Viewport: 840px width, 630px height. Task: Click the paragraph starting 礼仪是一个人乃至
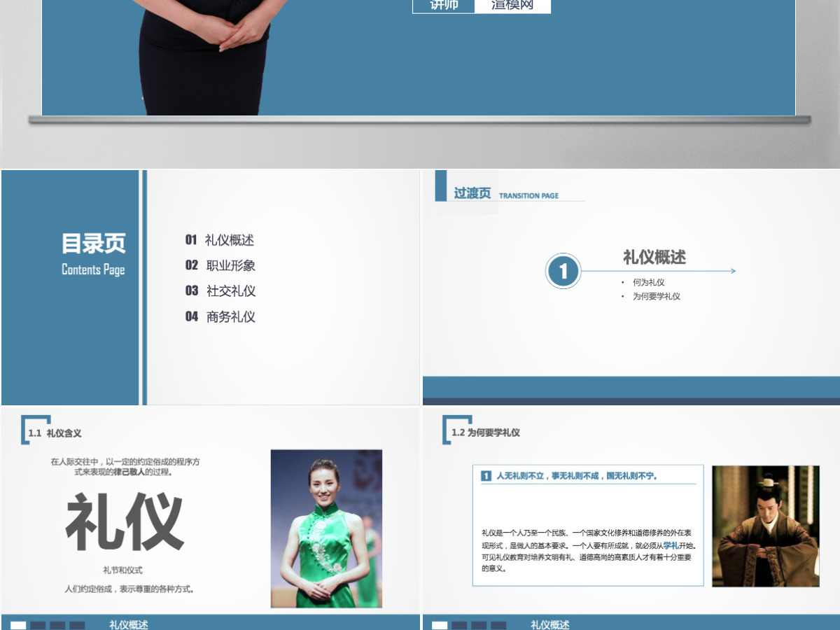588,551
